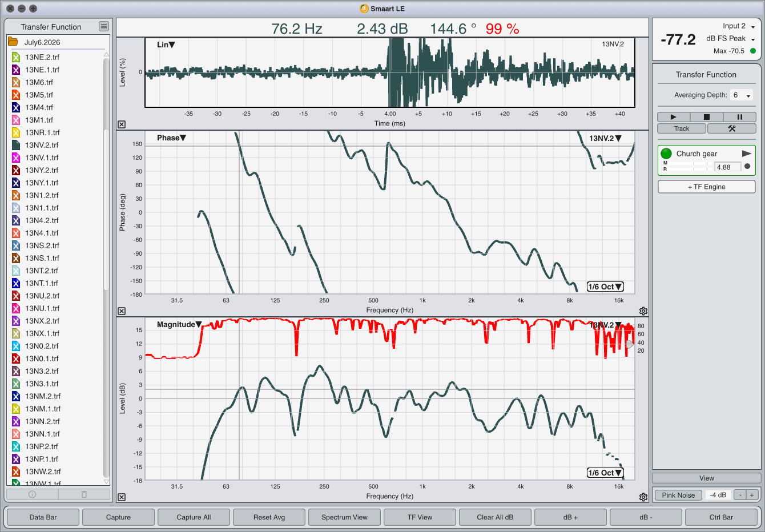Viewport: 765px width, 532px height.
Task: Delete selected trace with trash icon
Action: pyautogui.click(x=84, y=494)
